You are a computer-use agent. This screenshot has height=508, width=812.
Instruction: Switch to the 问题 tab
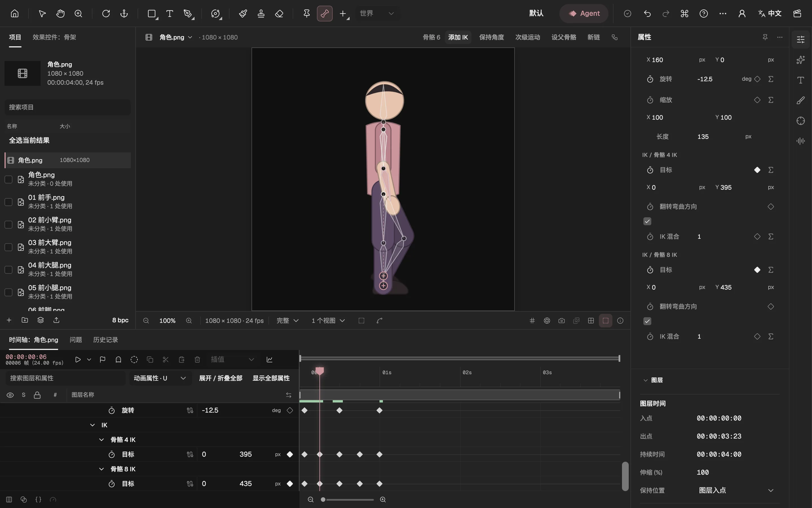(76, 340)
